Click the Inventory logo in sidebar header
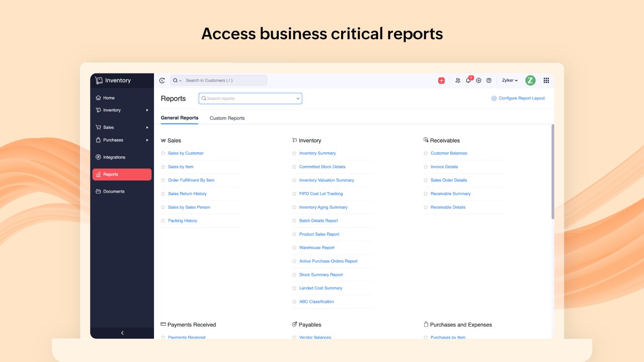 [113, 80]
